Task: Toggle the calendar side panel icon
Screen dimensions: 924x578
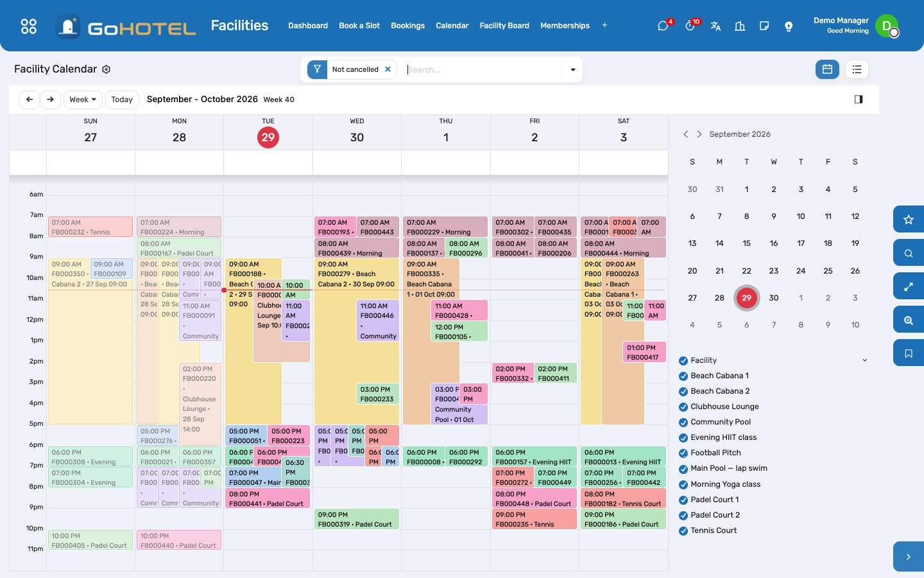Action: [x=859, y=99]
